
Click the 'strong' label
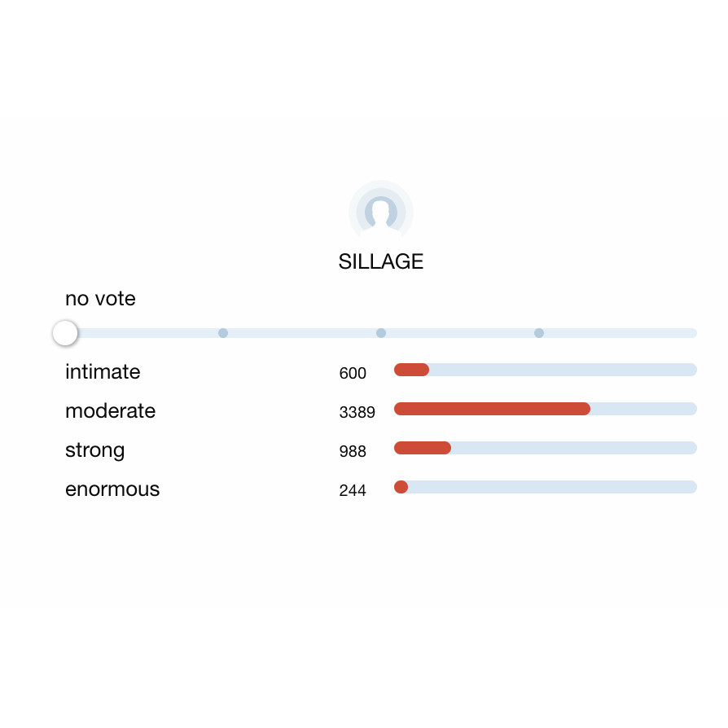tap(94, 450)
